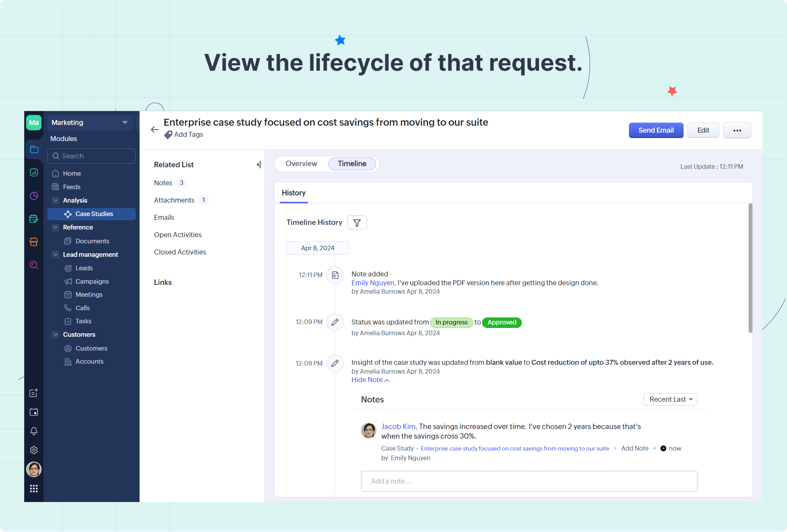The image size is (787, 532).
Task: Switch to the Overview view
Action: 301,164
